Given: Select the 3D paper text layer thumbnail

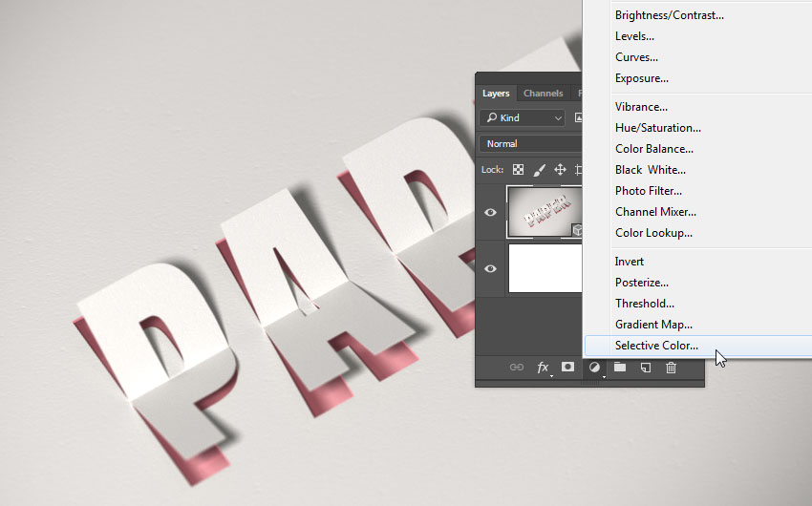Looking at the screenshot, I should (x=545, y=212).
